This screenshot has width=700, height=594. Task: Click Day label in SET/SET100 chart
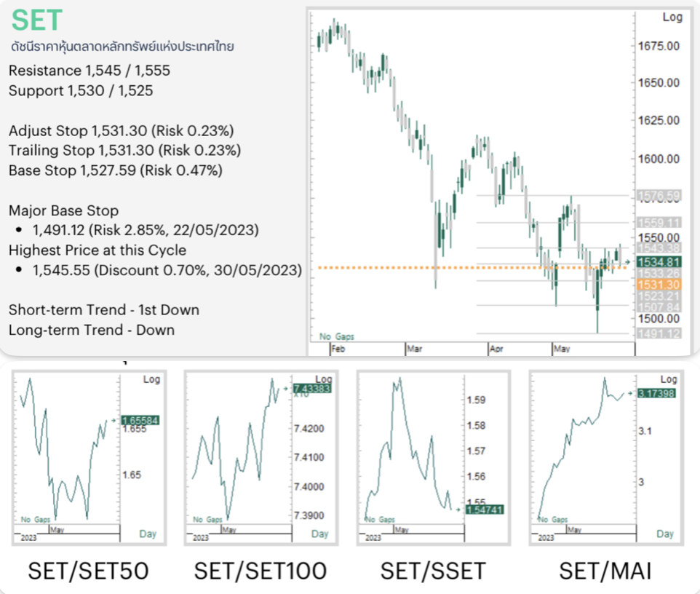[319, 534]
